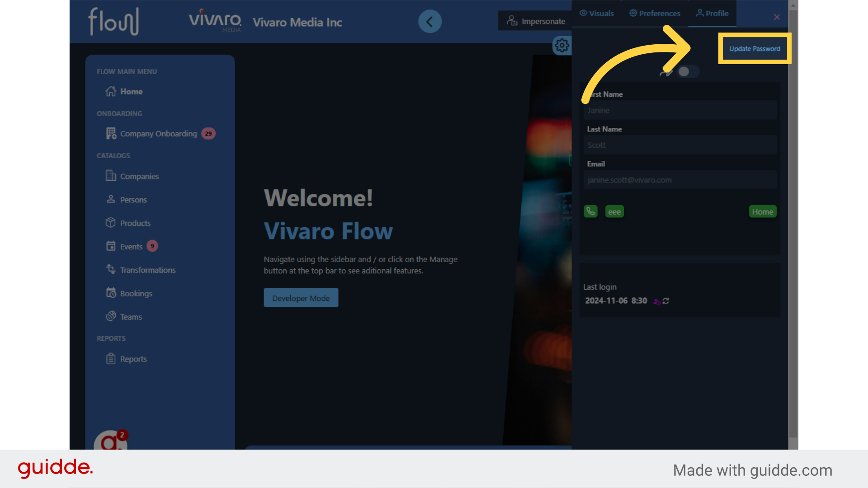Open Bookings catalog
The image size is (868, 488).
coord(136,294)
